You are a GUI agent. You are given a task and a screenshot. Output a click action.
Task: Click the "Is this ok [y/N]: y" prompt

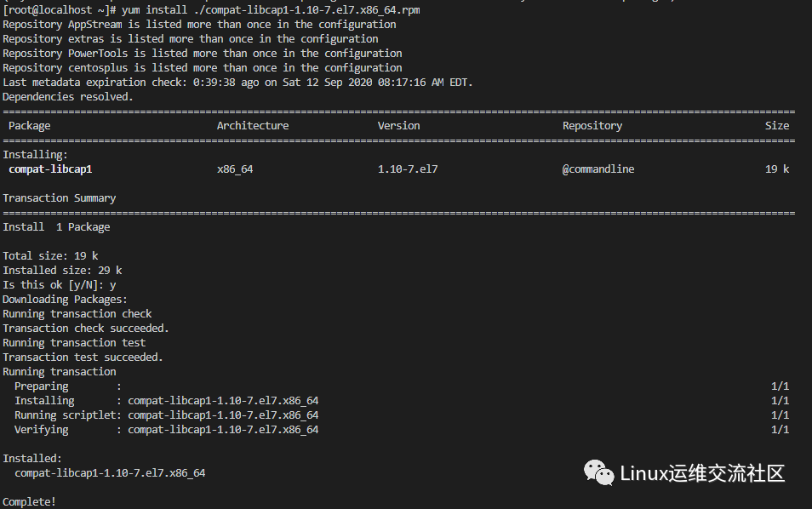pos(60,285)
